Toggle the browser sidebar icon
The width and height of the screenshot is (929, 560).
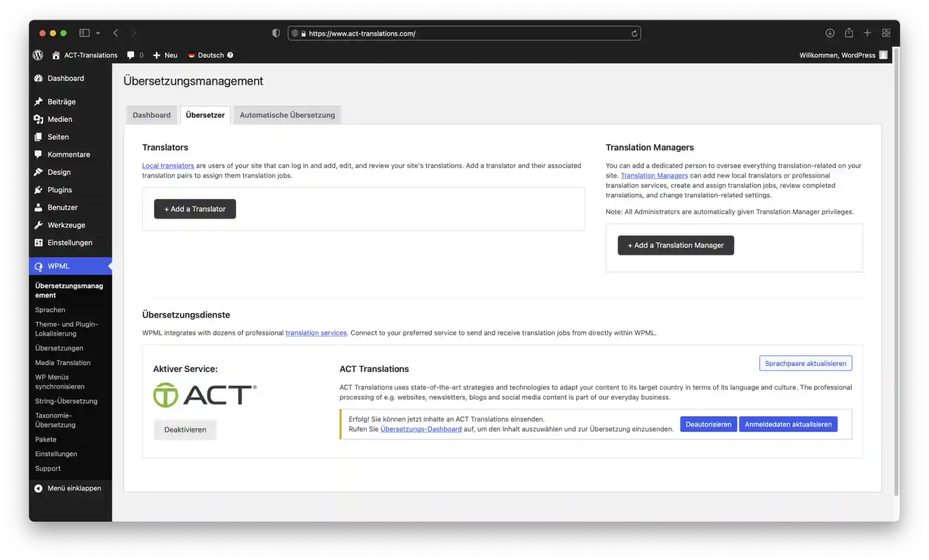coord(84,33)
